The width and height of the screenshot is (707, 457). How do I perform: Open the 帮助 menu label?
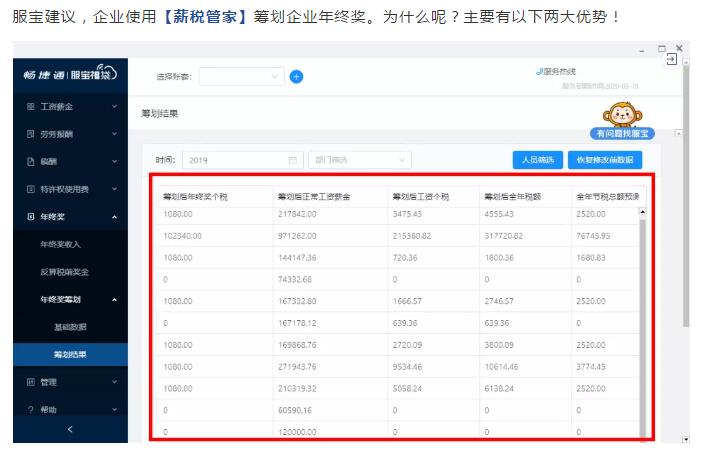click(48, 410)
